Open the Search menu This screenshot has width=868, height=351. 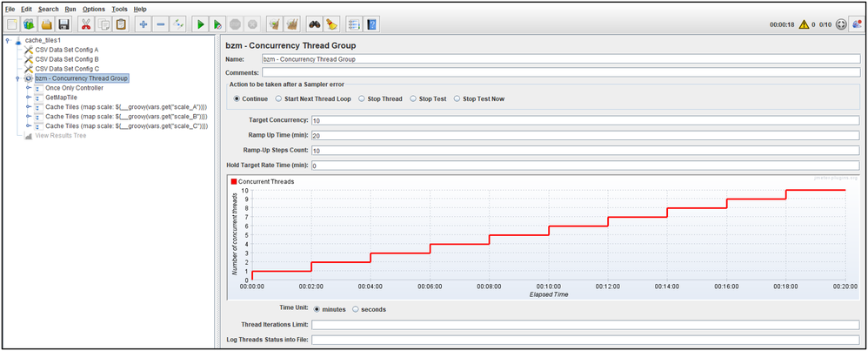tap(49, 10)
